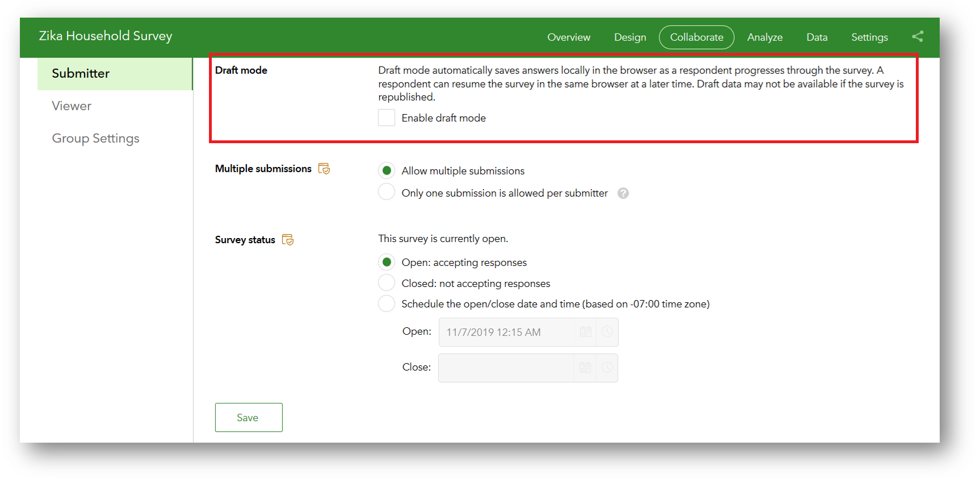
Task: Open the calendar picker for Close date
Action: point(585,368)
